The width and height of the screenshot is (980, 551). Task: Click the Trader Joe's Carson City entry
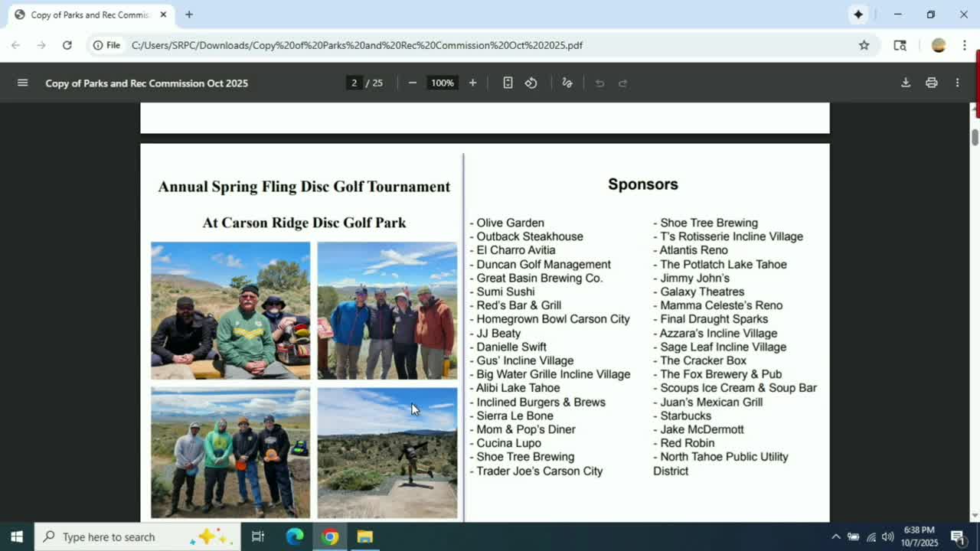tap(536, 471)
